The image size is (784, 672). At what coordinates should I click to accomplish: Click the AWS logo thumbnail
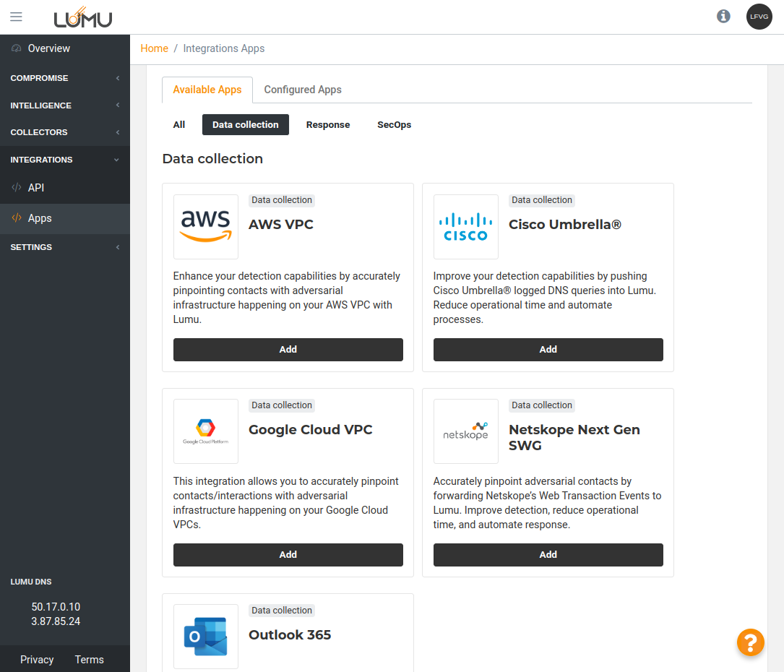pos(206,227)
